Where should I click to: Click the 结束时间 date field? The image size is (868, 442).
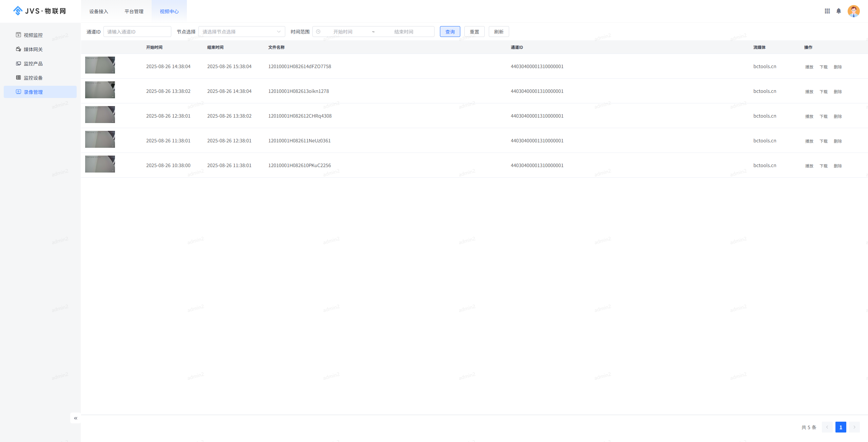click(404, 32)
